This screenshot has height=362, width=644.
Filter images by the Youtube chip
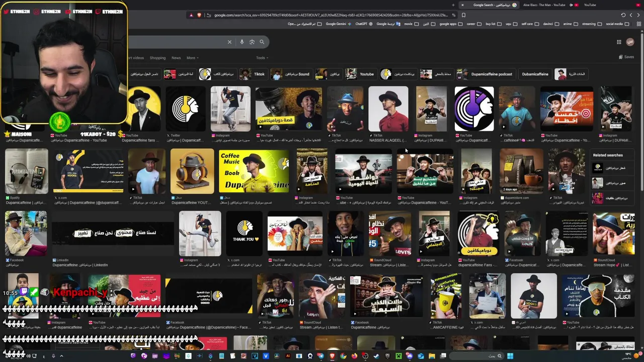coord(360,74)
